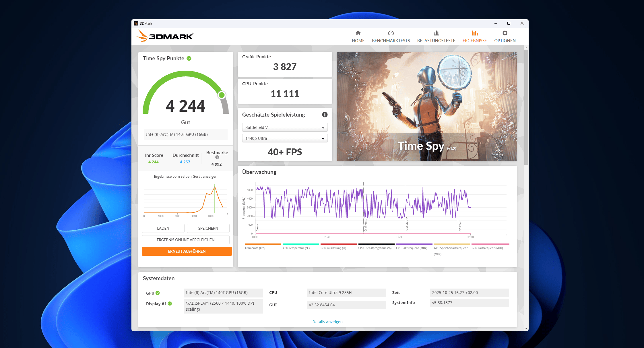The height and width of the screenshot is (348, 644).
Task: Click the Grafik-Punkte value 3 827
Action: 285,67
